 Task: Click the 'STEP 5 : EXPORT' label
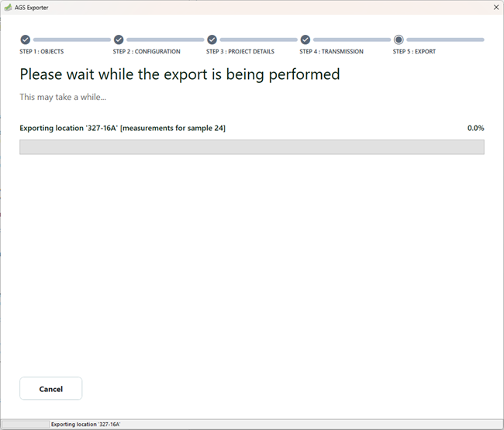(x=414, y=52)
